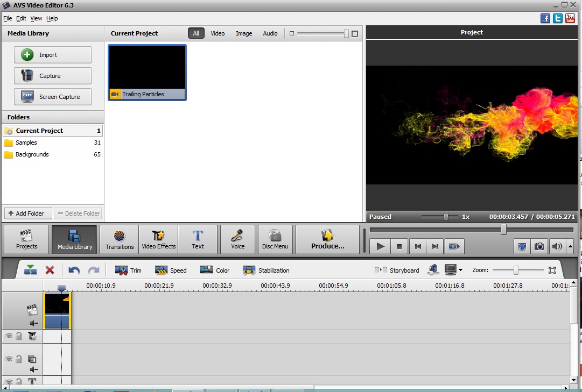Toggle visibility eye on the effects track
The image size is (582, 392).
point(9,336)
